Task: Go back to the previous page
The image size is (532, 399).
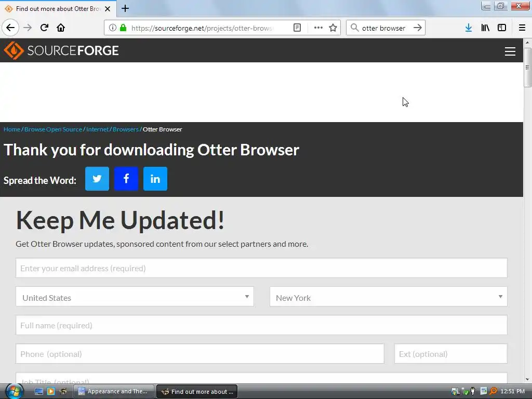Action: 10,28
